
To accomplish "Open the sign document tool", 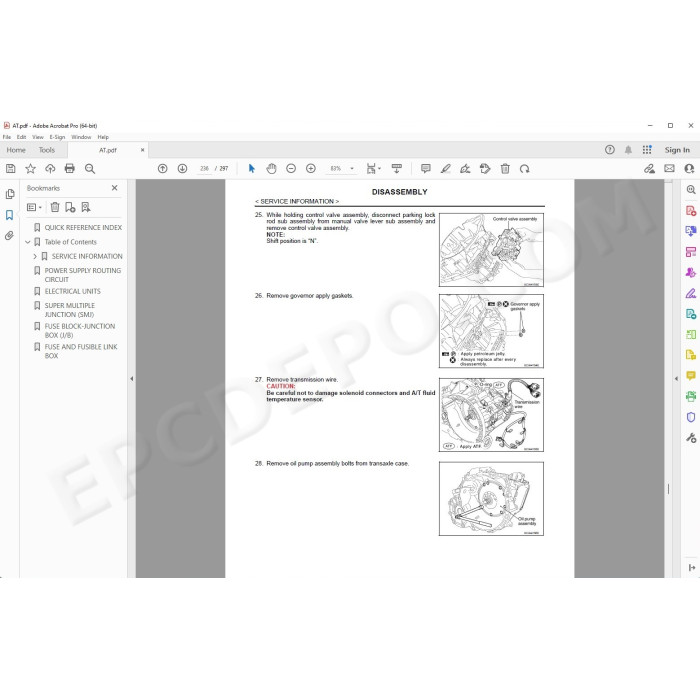I will click(465, 168).
